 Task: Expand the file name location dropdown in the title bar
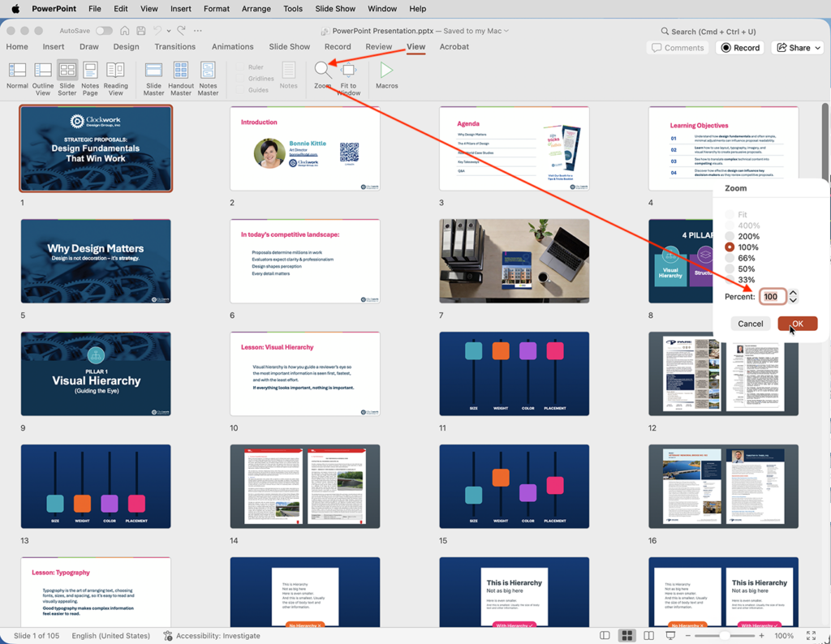[x=506, y=31]
